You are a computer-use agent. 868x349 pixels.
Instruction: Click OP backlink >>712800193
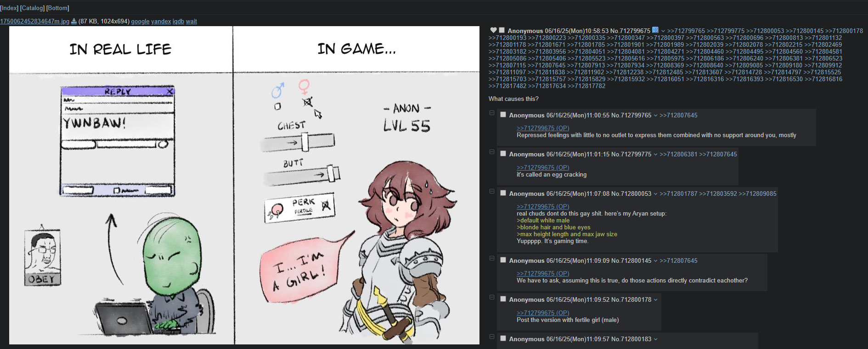(x=507, y=38)
